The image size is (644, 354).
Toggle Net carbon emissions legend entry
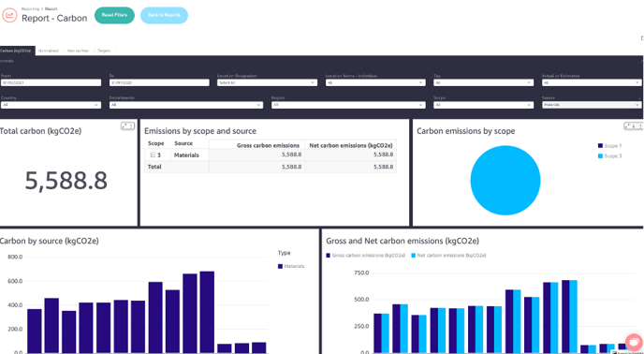[x=448, y=256]
